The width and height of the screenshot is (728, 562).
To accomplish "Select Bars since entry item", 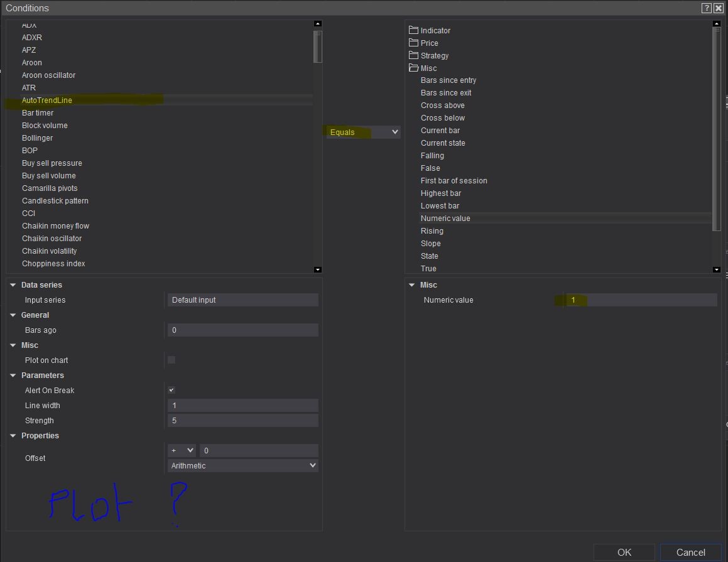I will (x=448, y=80).
